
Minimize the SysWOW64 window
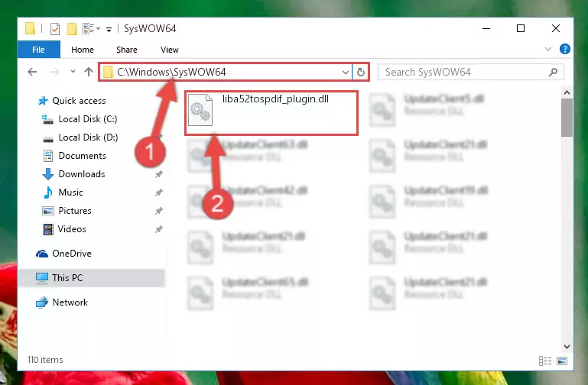point(486,28)
